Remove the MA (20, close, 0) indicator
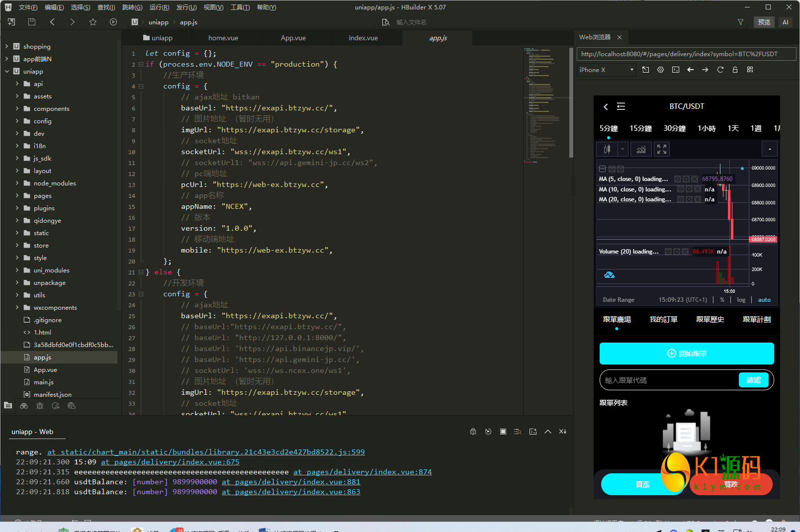The height and width of the screenshot is (532, 800). (698, 199)
